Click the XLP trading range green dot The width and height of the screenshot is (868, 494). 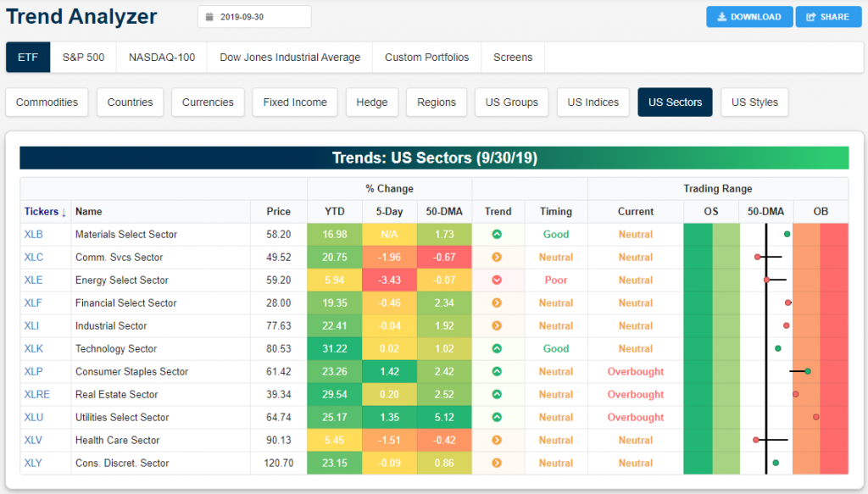click(x=808, y=371)
